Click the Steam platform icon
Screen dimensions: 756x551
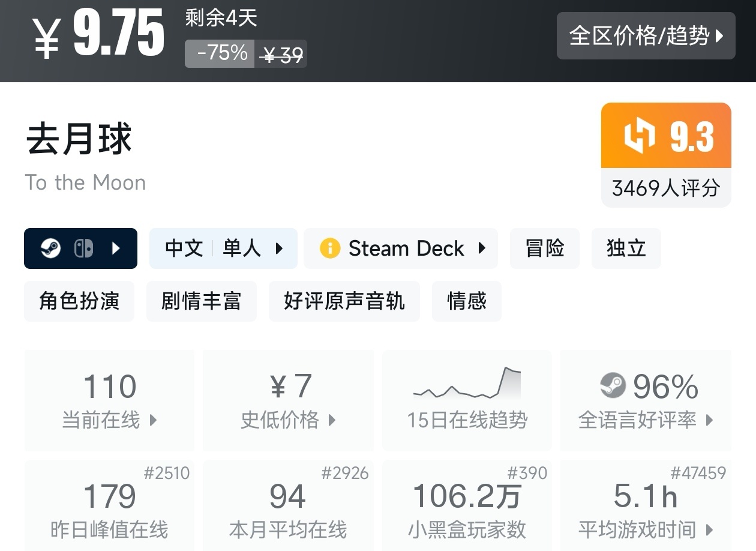pyautogui.click(x=51, y=248)
